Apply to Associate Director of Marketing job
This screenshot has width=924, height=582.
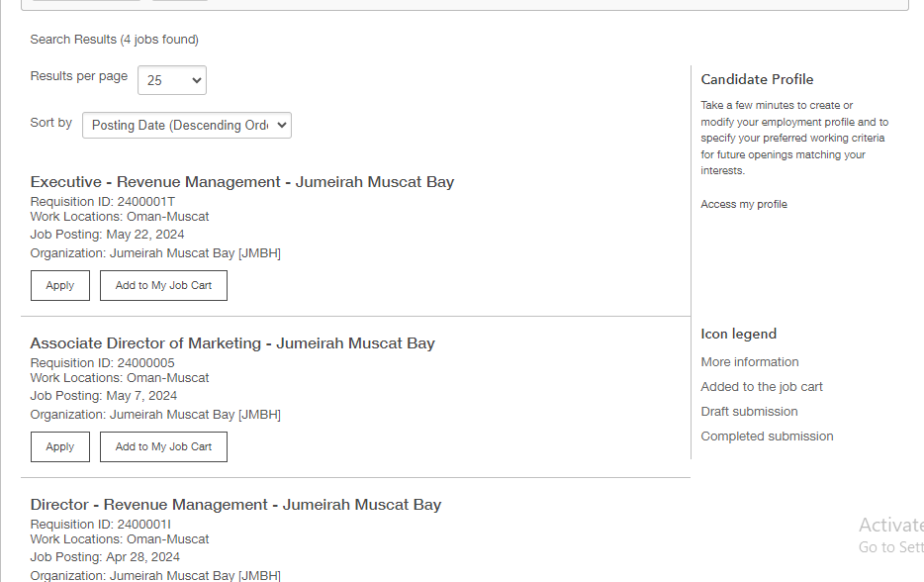(60, 447)
